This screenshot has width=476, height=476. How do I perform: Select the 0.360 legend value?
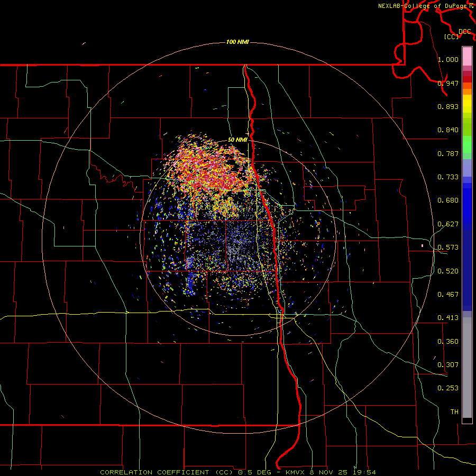(x=448, y=341)
